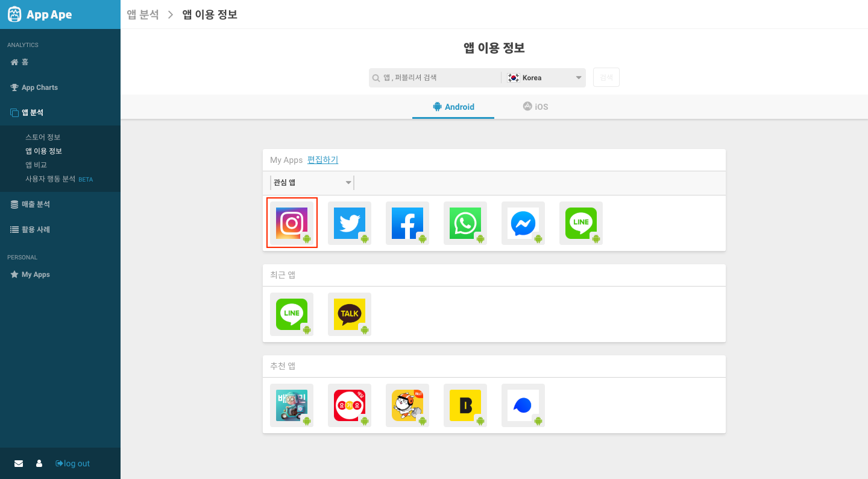Click the 검색 button
868x479 pixels.
coord(606,78)
